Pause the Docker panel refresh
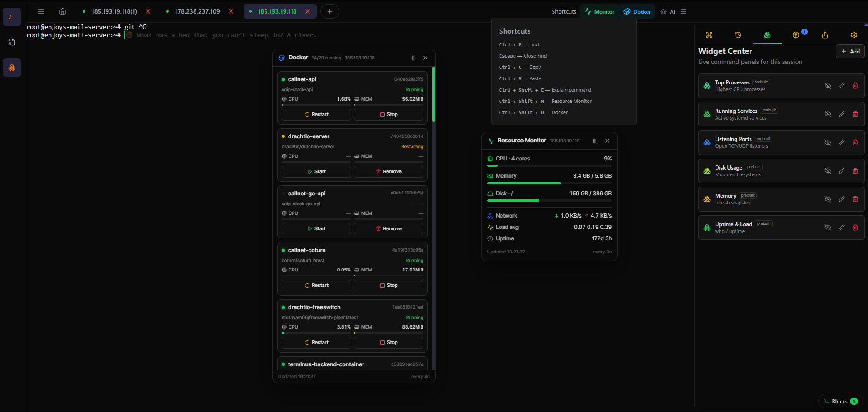Viewport: 868px width, 412px height. point(413,58)
